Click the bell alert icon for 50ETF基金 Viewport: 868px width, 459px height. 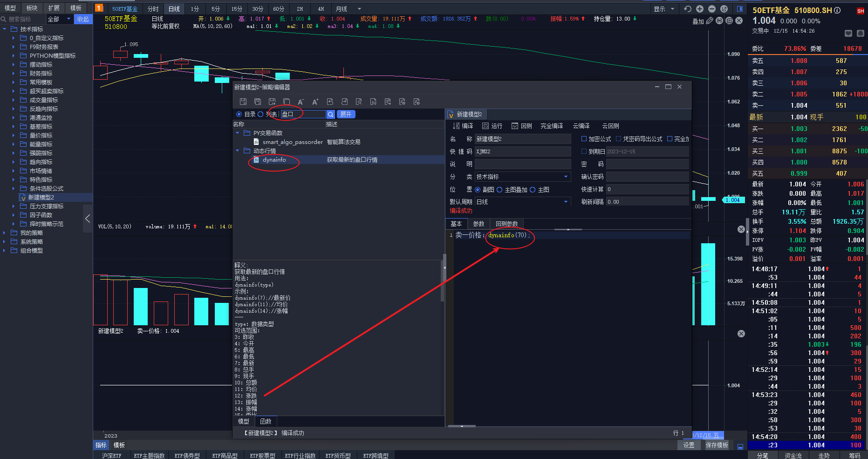click(860, 33)
